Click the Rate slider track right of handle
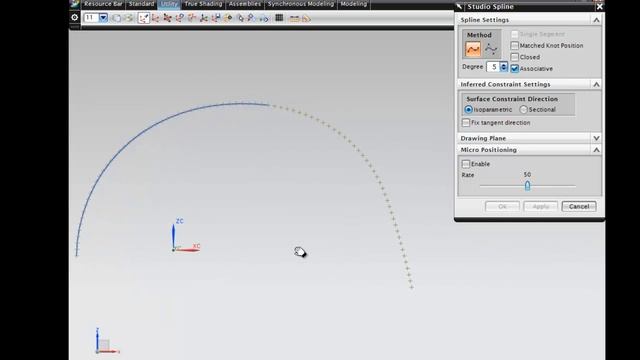 [553, 186]
